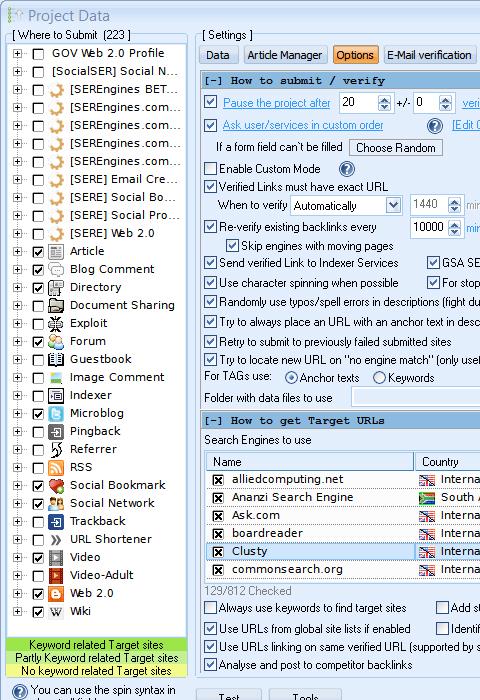Click Ask user/services in custom order link

point(303,125)
